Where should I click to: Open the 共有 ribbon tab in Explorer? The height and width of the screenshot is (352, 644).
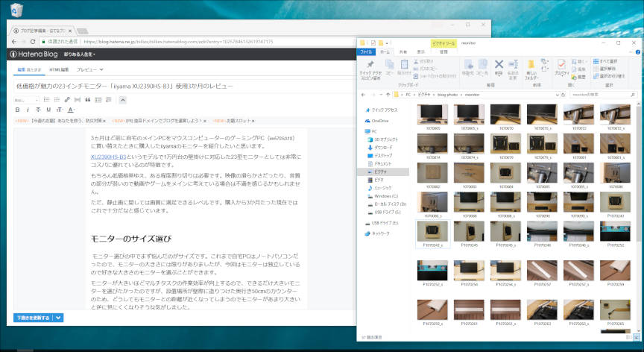pyautogui.click(x=403, y=52)
